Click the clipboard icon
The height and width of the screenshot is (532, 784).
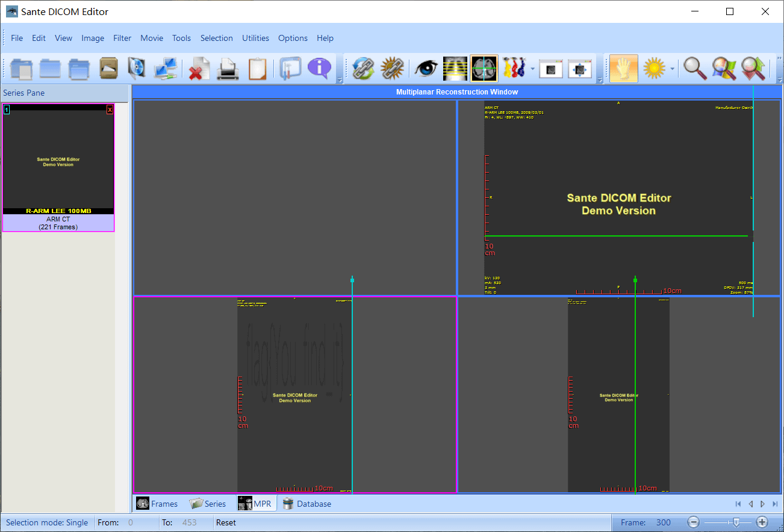pyautogui.click(x=257, y=69)
